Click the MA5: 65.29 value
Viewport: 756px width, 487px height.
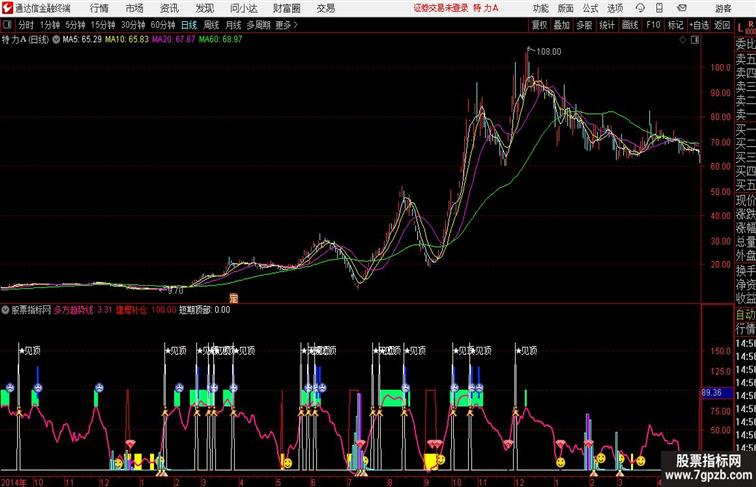tap(82, 40)
